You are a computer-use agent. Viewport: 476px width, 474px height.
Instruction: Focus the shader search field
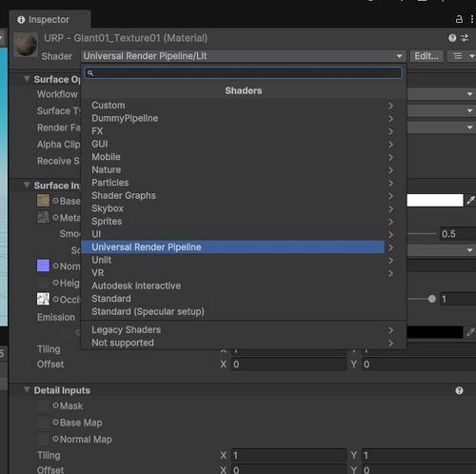[x=244, y=73]
